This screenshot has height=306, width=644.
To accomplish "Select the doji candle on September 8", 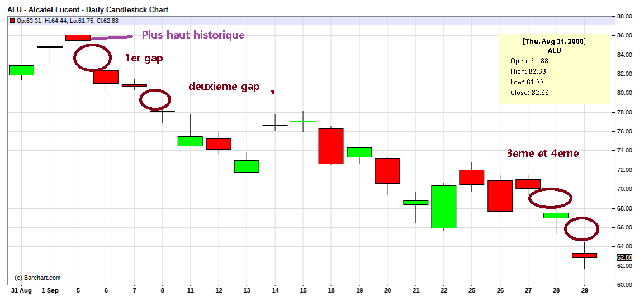I will coord(162,112).
